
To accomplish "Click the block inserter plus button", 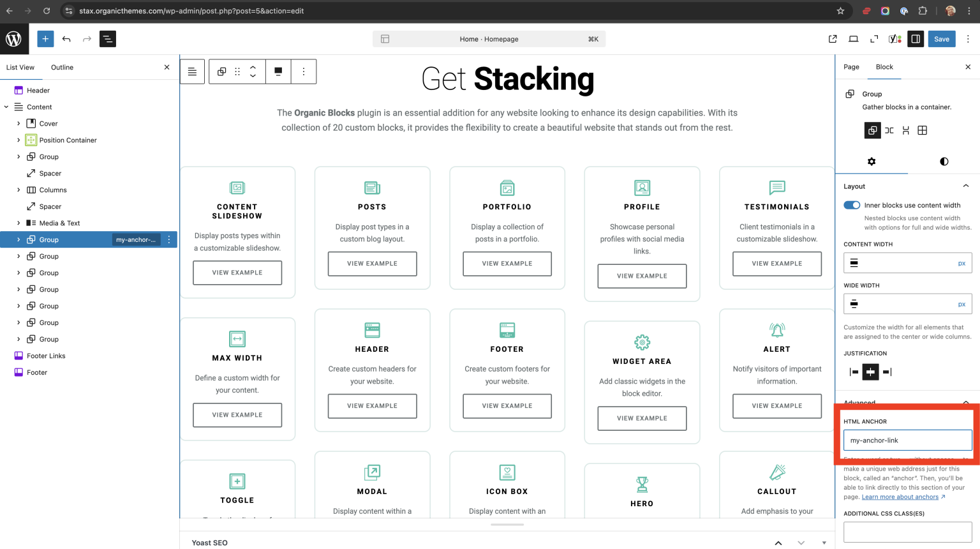I will 45,39.
